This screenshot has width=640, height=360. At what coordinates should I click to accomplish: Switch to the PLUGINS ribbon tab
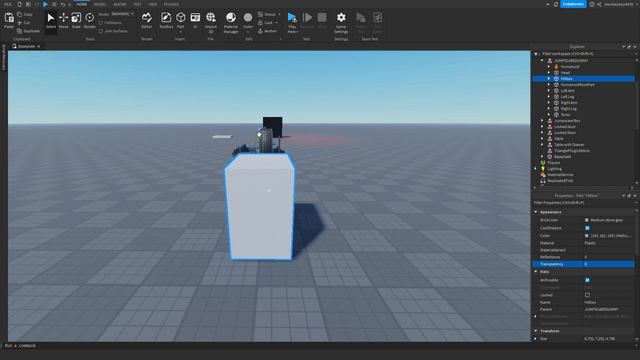click(171, 4)
